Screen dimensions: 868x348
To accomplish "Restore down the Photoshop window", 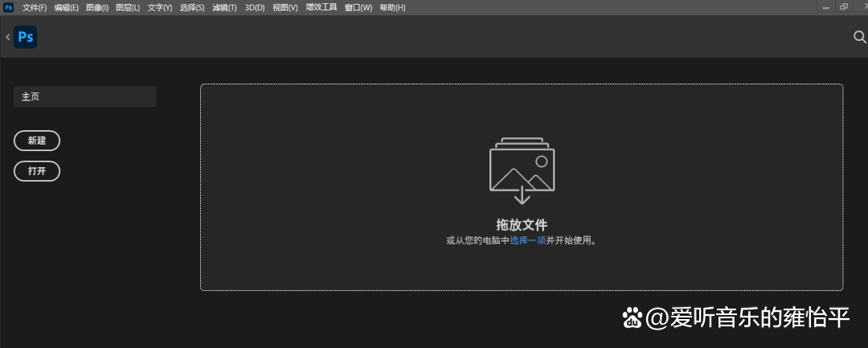I will [x=844, y=7].
